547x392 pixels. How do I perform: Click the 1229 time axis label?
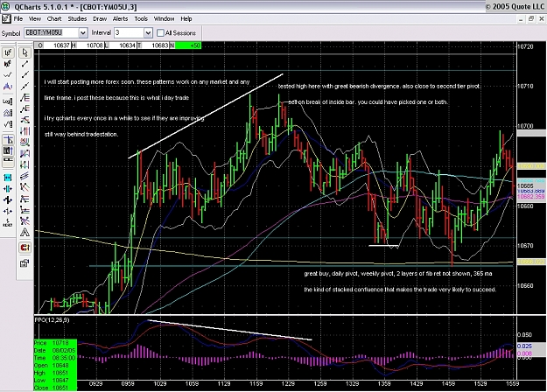288,383
